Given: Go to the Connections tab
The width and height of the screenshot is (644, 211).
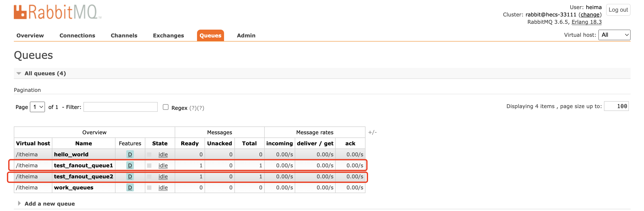Looking at the screenshot, I should pos(77,35).
